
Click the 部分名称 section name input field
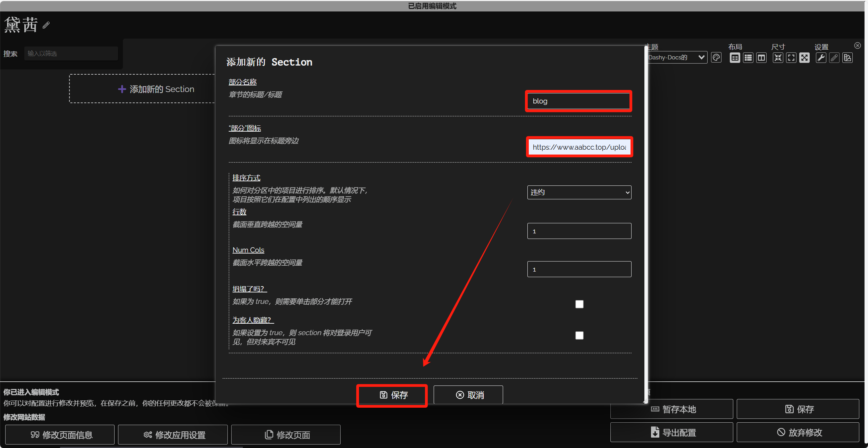click(578, 101)
